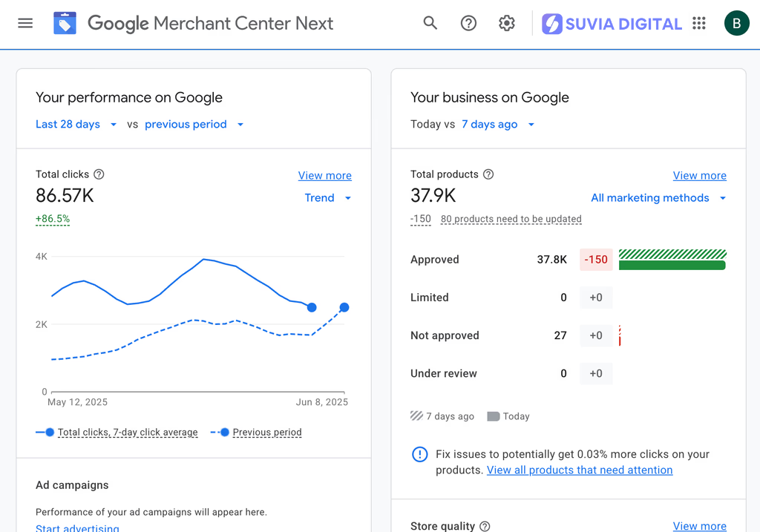Click the Merchant Center shopping tag logo

[65, 24]
